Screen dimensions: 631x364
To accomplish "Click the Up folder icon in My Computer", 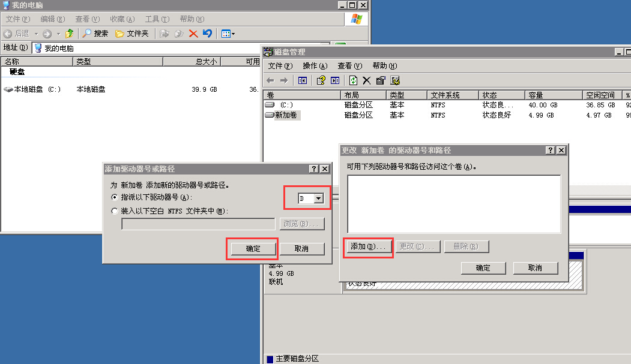I will pos(70,34).
